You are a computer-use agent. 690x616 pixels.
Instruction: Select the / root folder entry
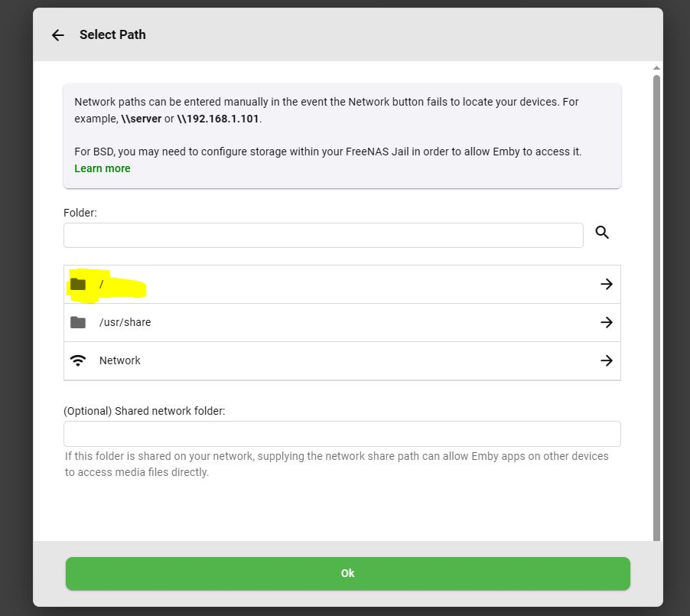click(x=342, y=284)
